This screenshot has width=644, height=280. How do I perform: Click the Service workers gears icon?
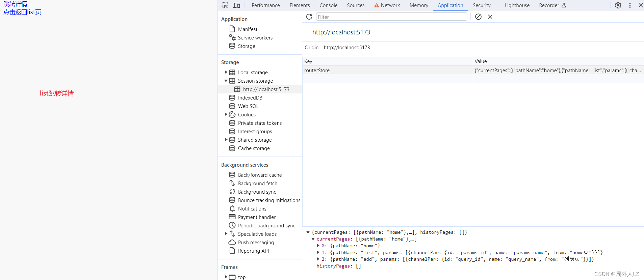pyautogui.click(x=232, y=37)
